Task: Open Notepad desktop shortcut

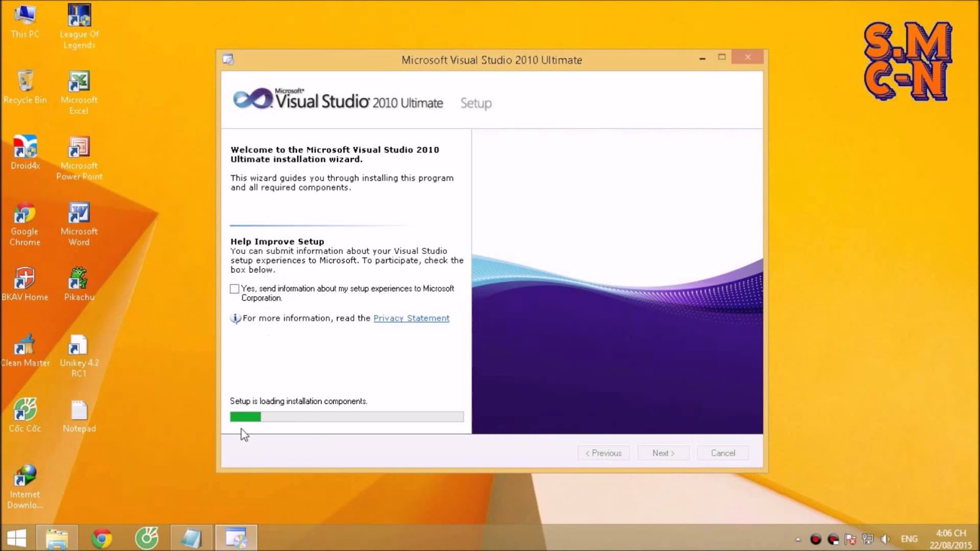Action: tap(79, 415)
